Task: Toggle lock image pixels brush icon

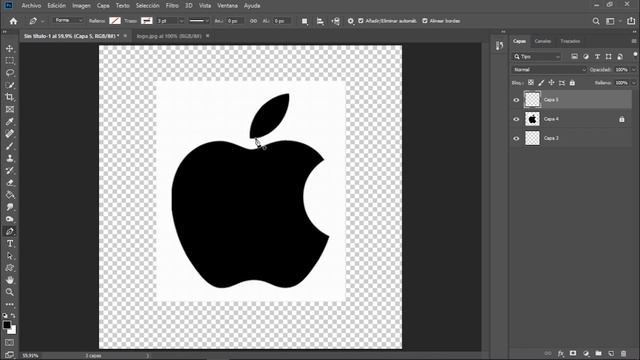Action: point(541,83)
